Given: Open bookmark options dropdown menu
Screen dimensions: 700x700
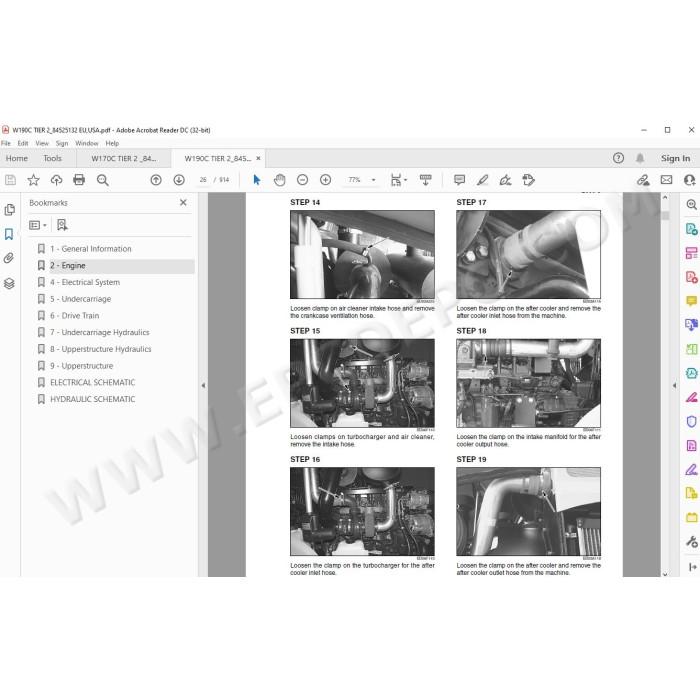Looking at the screenshot, I should (38, 225).
